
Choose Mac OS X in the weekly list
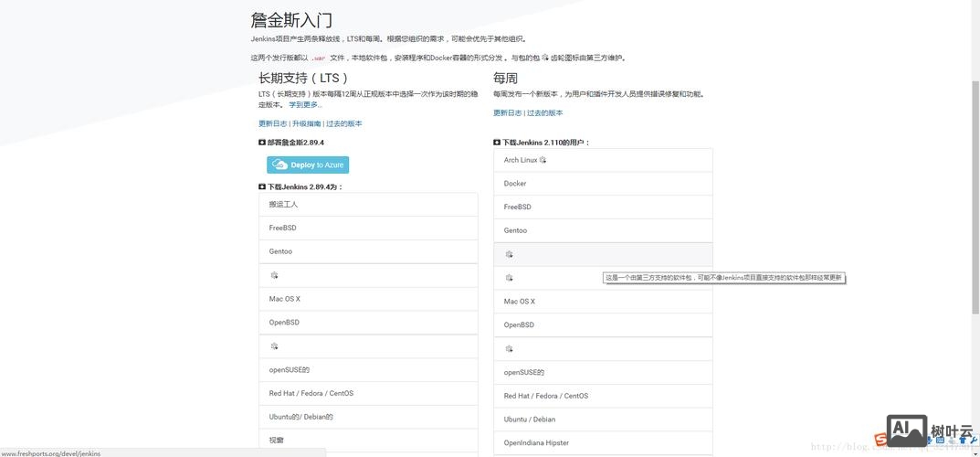tap(603, 302)
